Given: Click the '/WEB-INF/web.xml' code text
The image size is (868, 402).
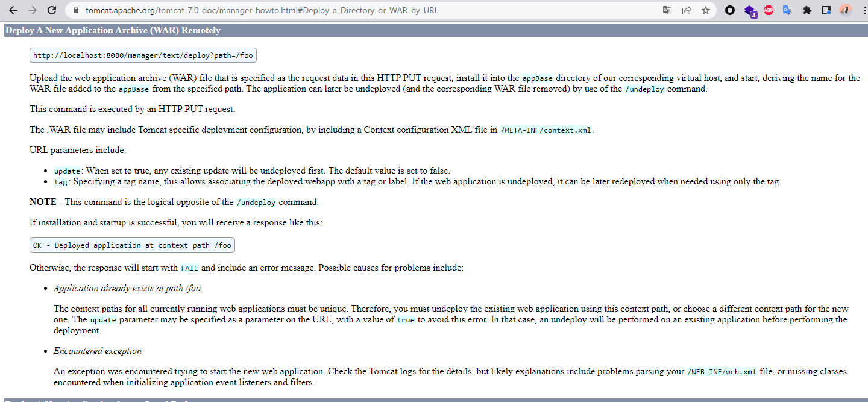Looking at the screenshot, I should [722, 372].
